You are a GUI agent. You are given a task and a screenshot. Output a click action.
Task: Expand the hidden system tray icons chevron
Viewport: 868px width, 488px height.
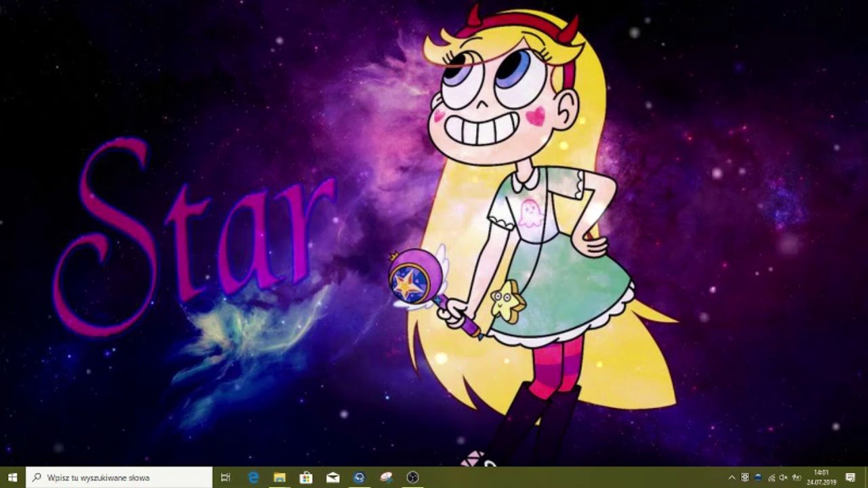tap(732, 478)
